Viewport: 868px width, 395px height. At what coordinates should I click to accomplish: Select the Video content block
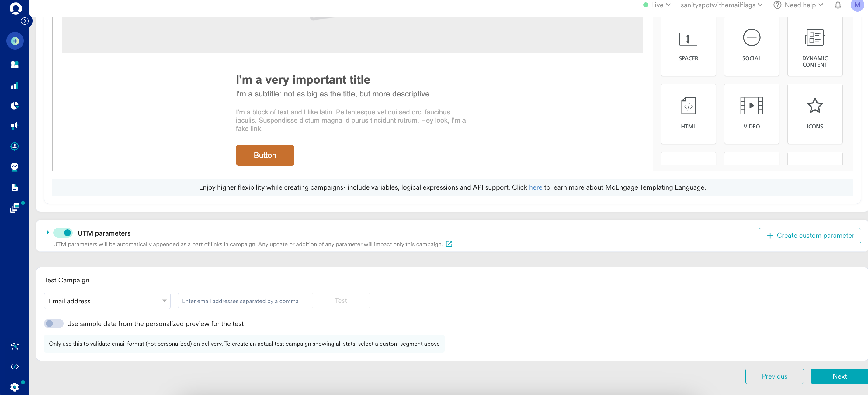[752, 113]
